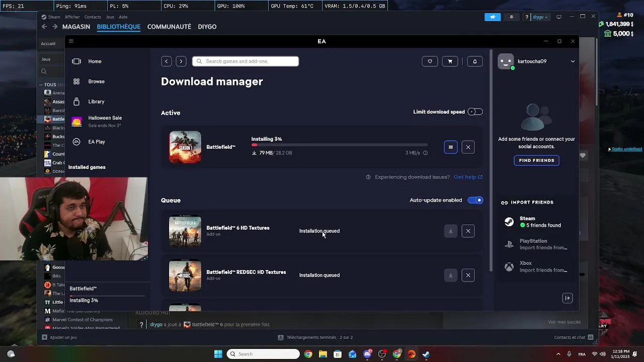Click the Steam library search icon
Viewport: 644px width, 362px height.
tap(44, 71)
